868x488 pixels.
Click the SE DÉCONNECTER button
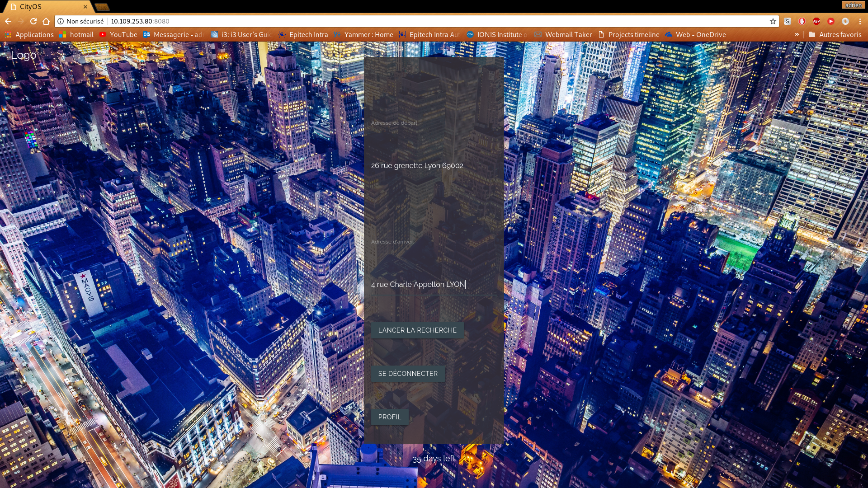pyautogui.click(x=408, y=374)
